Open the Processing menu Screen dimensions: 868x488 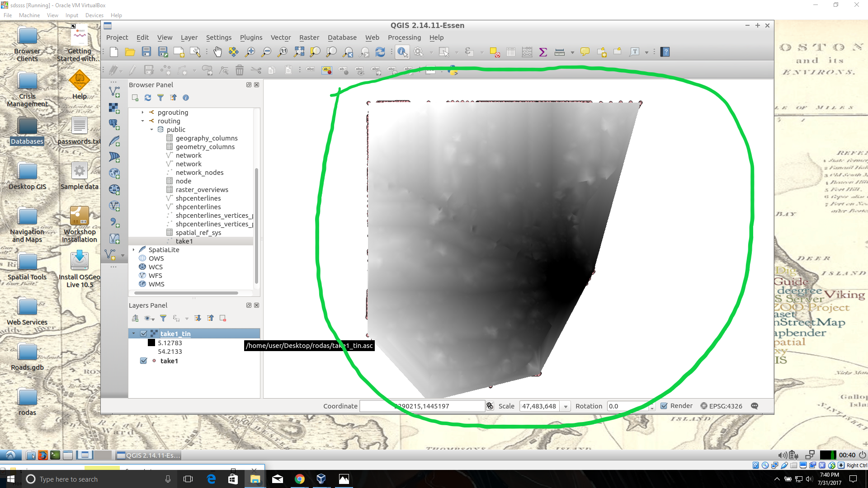point(404,38)
